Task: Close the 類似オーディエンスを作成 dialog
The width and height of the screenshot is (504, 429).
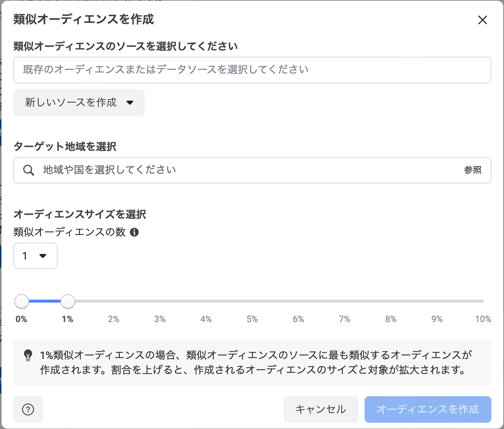Action: (x=482, y=20)
